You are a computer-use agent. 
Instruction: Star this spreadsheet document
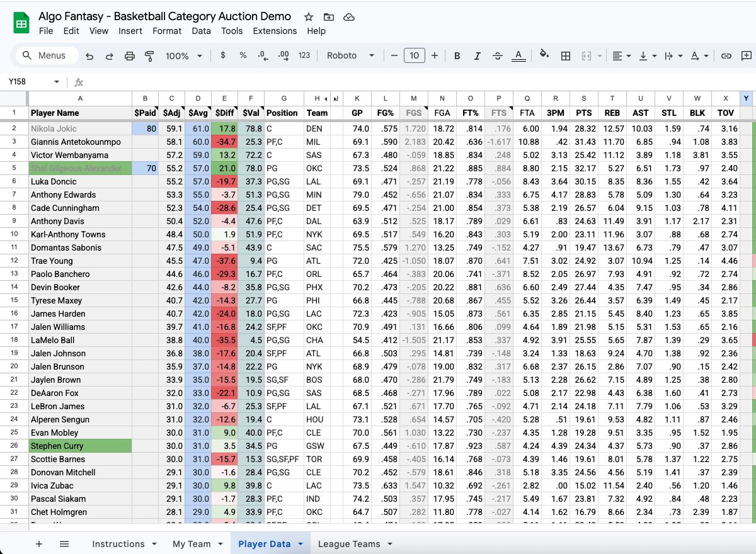click(309, 17)
